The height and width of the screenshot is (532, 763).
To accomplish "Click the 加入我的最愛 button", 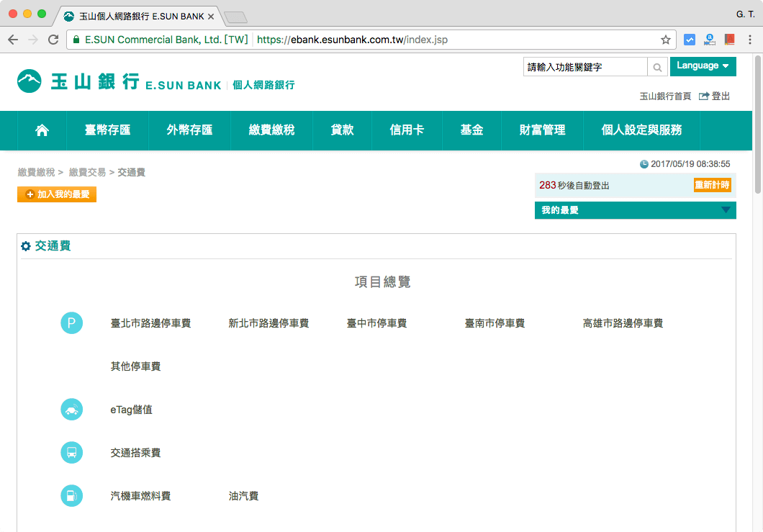I will pyautogui.click(x=57, y=194).
